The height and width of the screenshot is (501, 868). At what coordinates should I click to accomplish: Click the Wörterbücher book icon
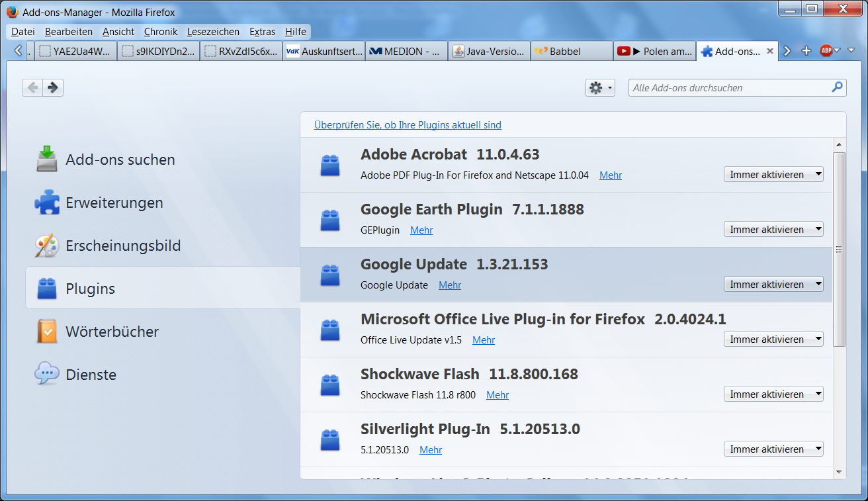point(47,332)
